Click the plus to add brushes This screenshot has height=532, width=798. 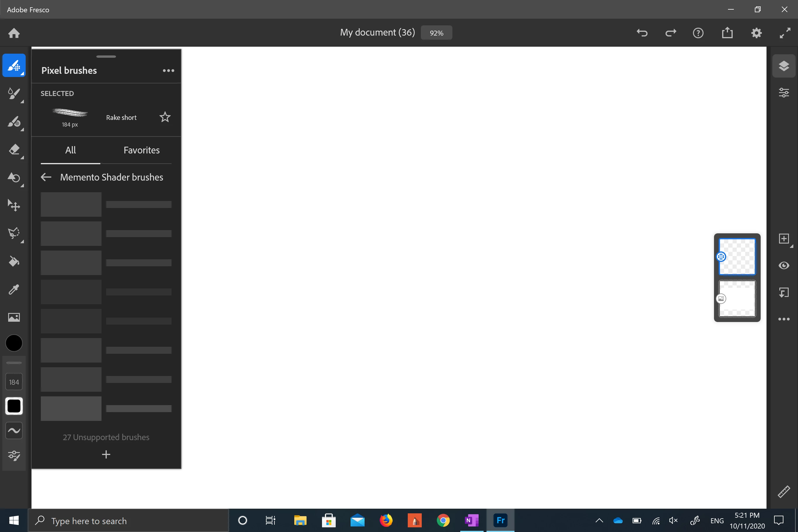[106, 455]
